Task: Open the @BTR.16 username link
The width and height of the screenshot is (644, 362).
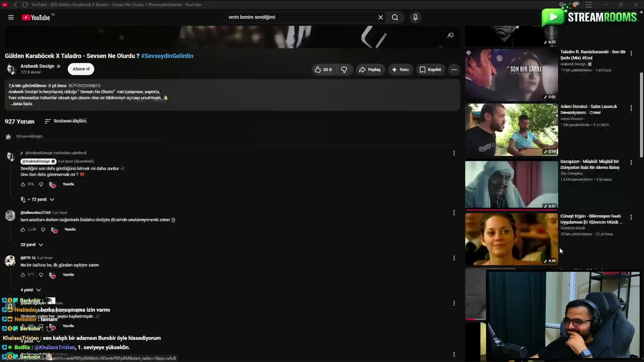Action: coord(28,258)
